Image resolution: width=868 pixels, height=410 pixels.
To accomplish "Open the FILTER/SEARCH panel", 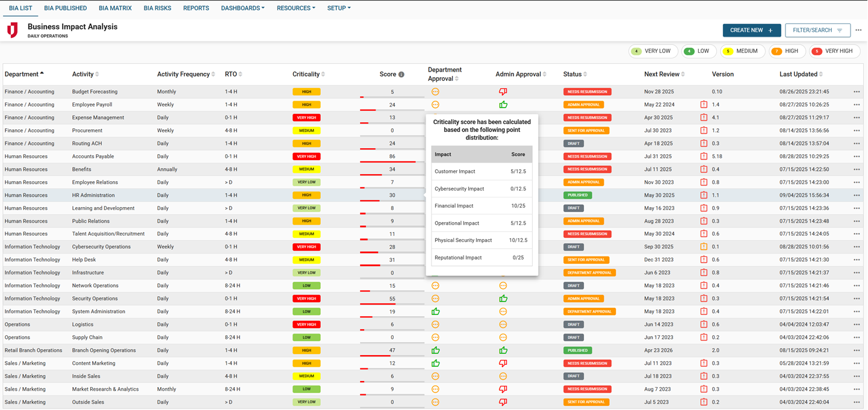I will pos(817,30).
